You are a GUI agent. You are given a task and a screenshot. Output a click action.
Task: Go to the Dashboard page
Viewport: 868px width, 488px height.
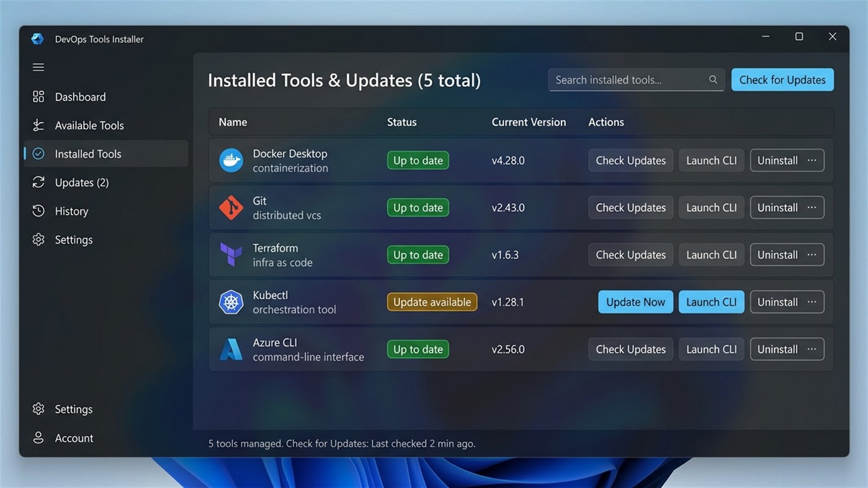[x=105, y=97]
